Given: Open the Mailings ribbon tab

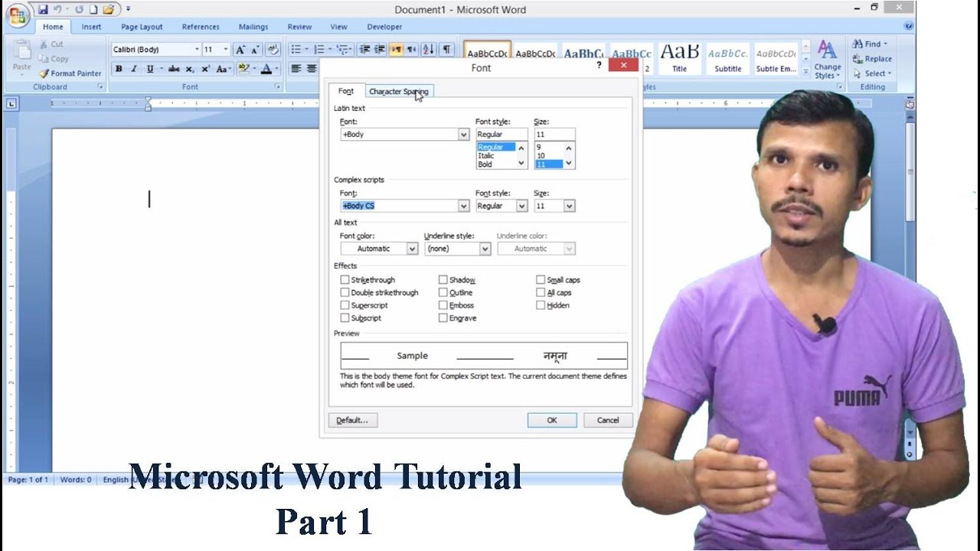Looking at the screenshot, I should (253, 27).
